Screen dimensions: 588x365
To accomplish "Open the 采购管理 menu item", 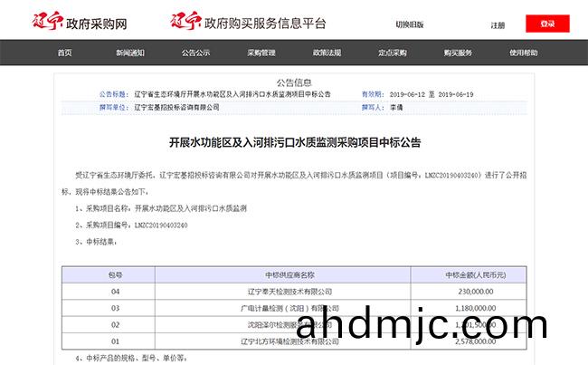I will [261, 53].
